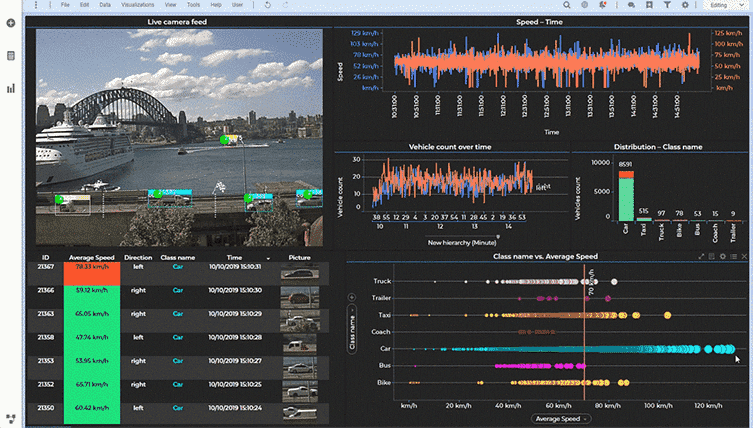
Task: Open scatter chart gear settings
Action: pos(722,257)
